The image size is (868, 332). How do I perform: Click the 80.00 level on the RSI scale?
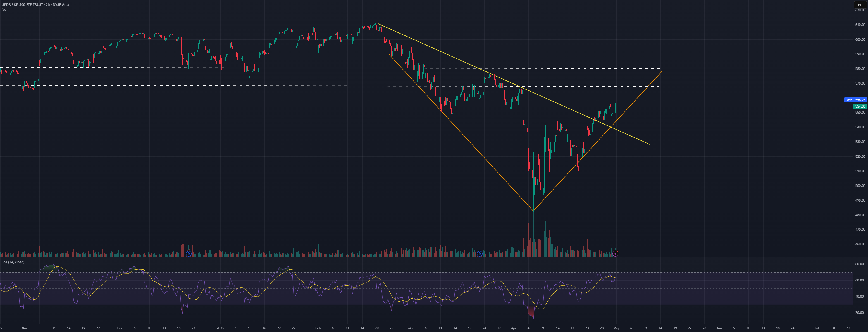coord(860,264)
